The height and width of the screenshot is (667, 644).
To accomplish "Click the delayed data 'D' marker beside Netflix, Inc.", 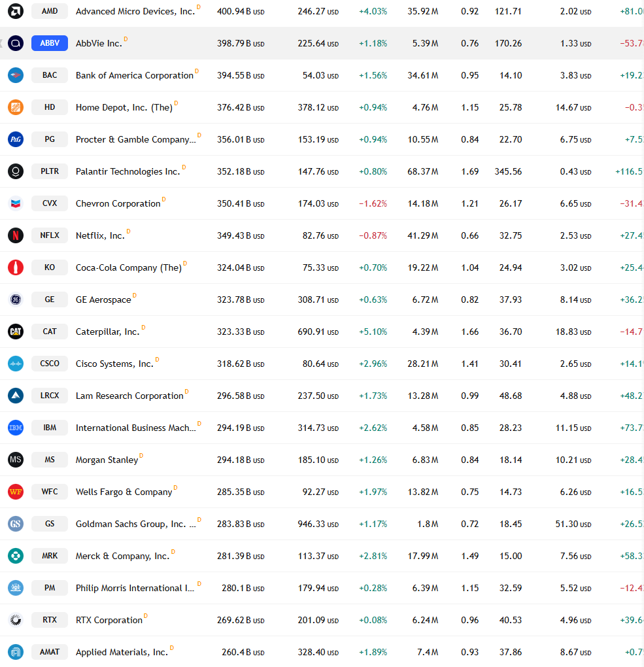I will tap(128, 231).
